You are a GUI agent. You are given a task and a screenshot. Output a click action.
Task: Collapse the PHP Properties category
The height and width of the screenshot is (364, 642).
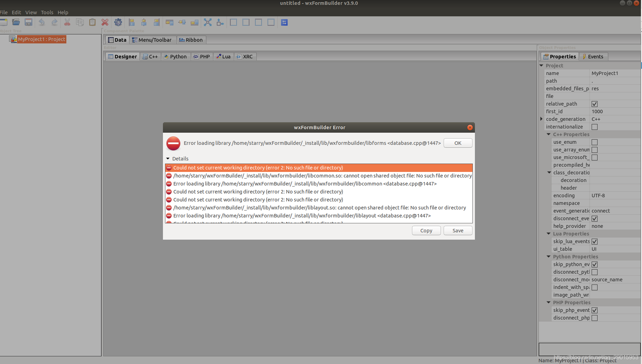point(549,302)
